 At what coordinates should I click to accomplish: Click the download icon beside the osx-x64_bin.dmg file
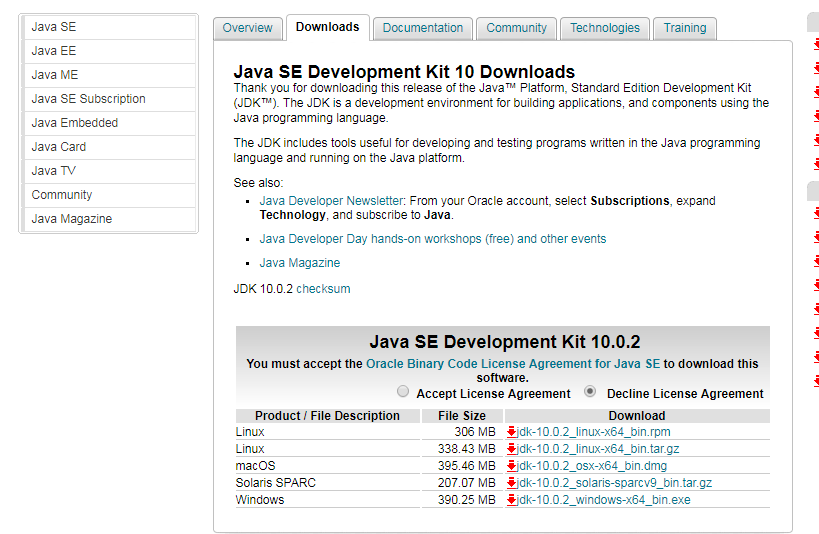[511, 466]
